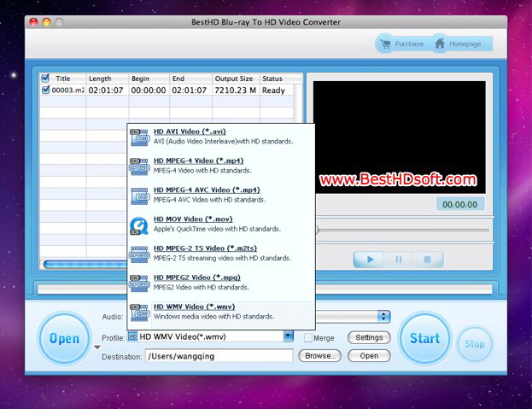Click the shopping cart Purchase icon
Image resolution: width=532 pixels, height=409 pixels.
point(385,44)
